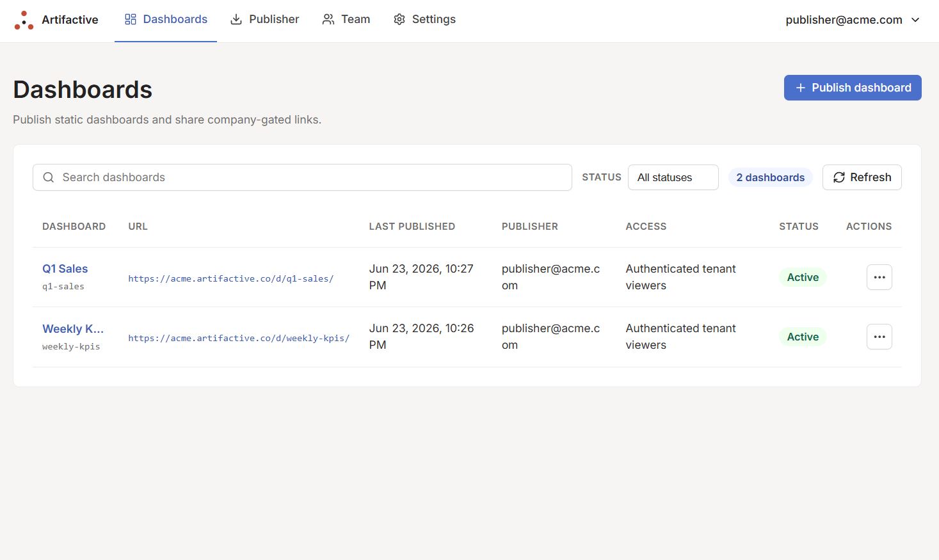Open the All statuses dropdown
The width and height of the screenshot is (939, 560).
pos(673,177)
